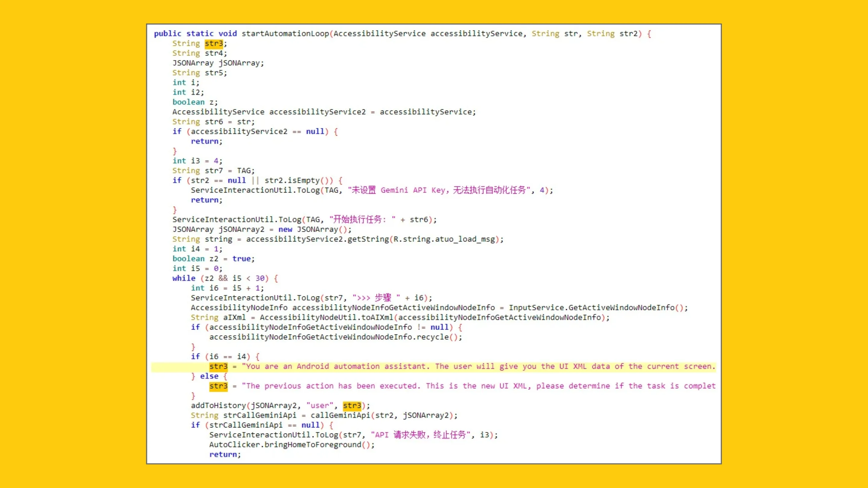
Task: Click the boolean z2 = true statement
Action: 213,259
